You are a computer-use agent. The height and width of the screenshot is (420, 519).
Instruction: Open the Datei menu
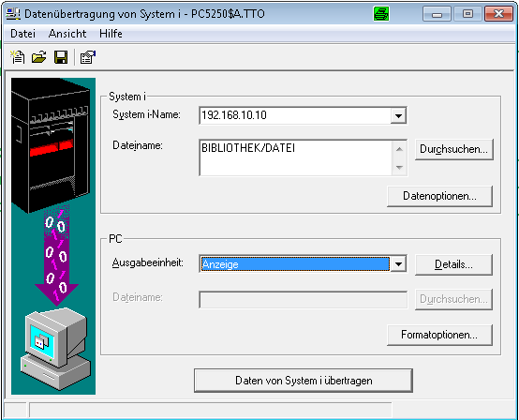[x=22, y=34]
